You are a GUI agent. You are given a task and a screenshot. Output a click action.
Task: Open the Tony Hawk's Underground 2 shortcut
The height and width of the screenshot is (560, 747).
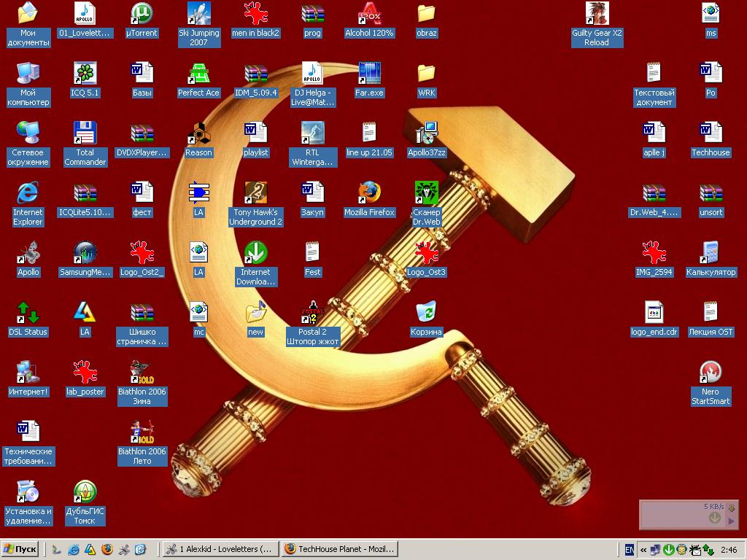point(256,192)
